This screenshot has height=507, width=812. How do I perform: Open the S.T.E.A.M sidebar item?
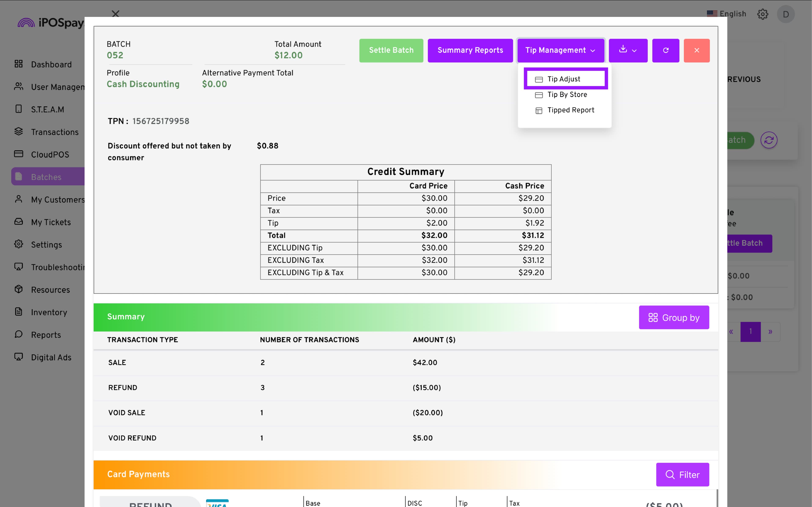47,109
